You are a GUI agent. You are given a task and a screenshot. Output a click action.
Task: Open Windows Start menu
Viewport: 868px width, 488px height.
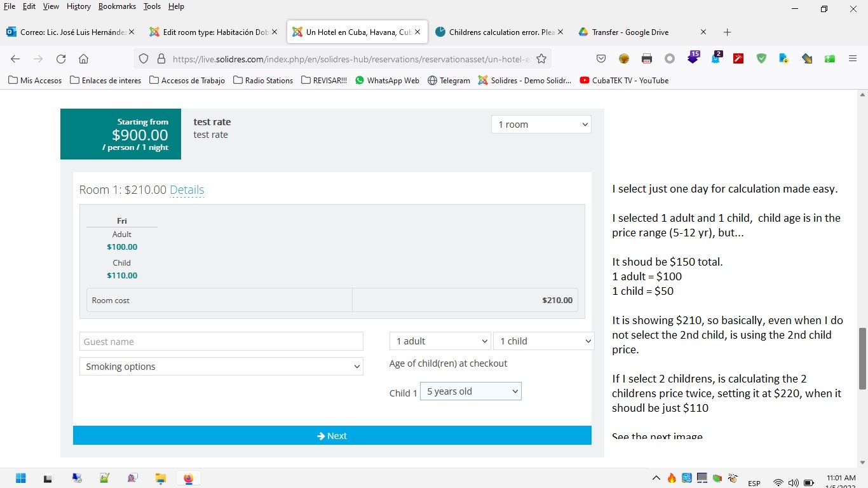click(x=21, y=478)
